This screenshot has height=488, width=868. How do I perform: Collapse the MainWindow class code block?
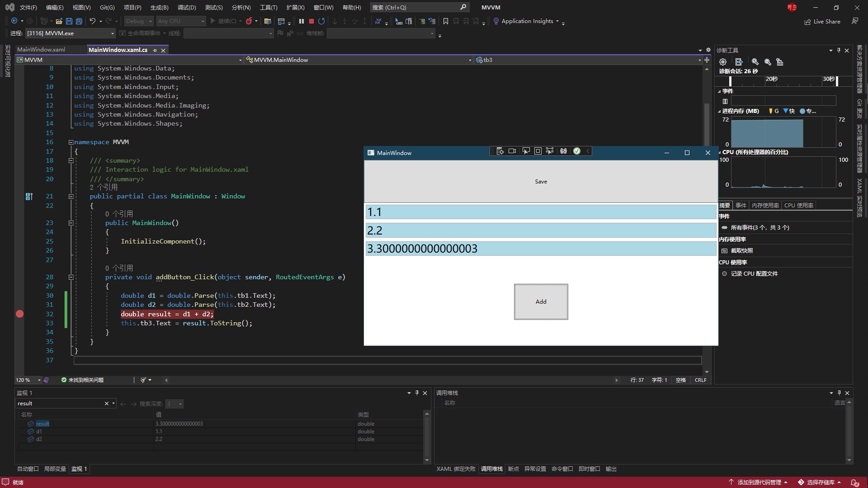click(x=71, y=197)
